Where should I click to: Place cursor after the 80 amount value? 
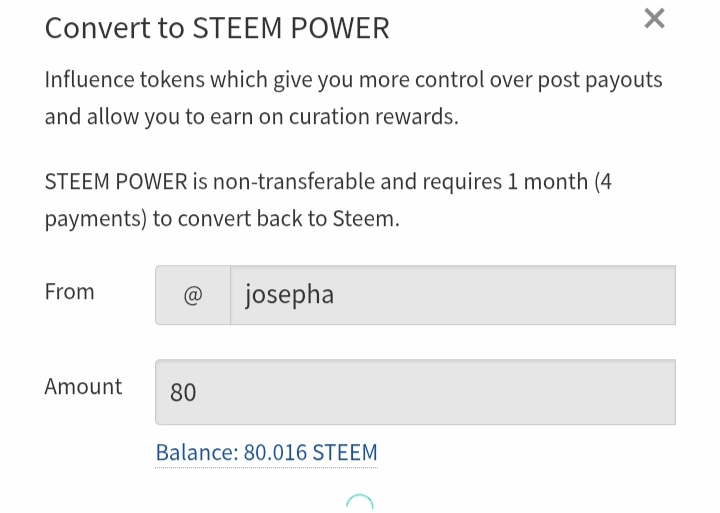[x=197, y=392]
